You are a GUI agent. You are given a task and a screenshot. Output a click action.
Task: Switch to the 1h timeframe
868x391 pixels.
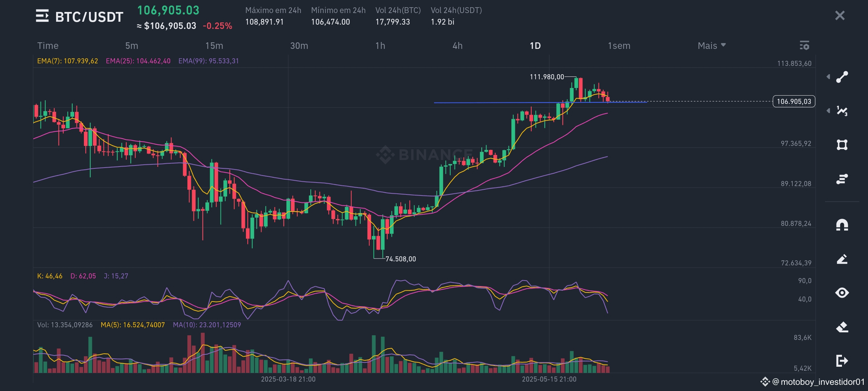[380, 46]
